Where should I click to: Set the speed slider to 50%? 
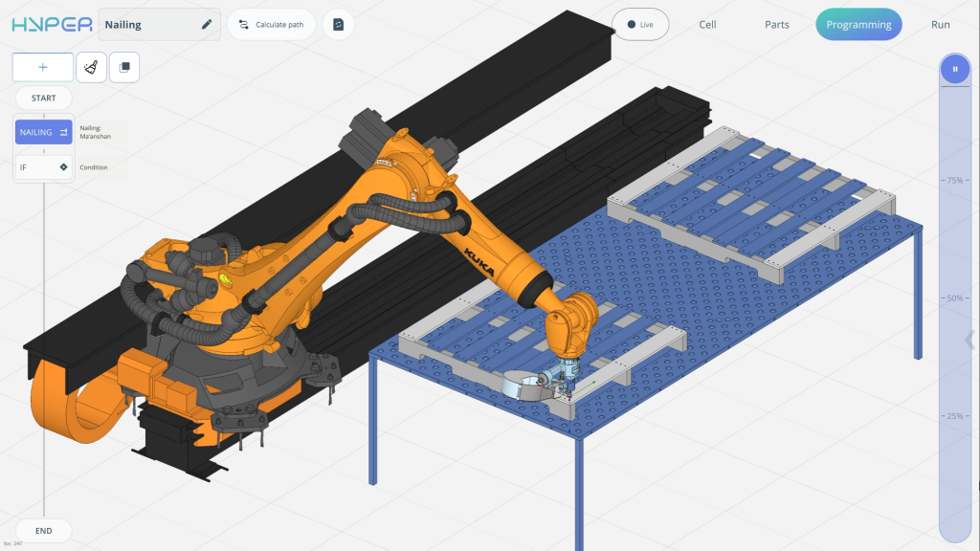coord(954,298)
